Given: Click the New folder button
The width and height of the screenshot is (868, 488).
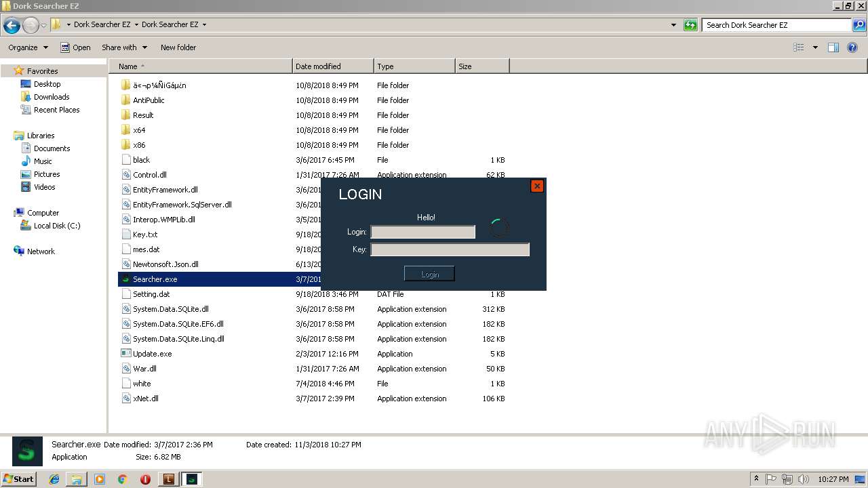Looking at the screenshot, I should click(178, 47).
